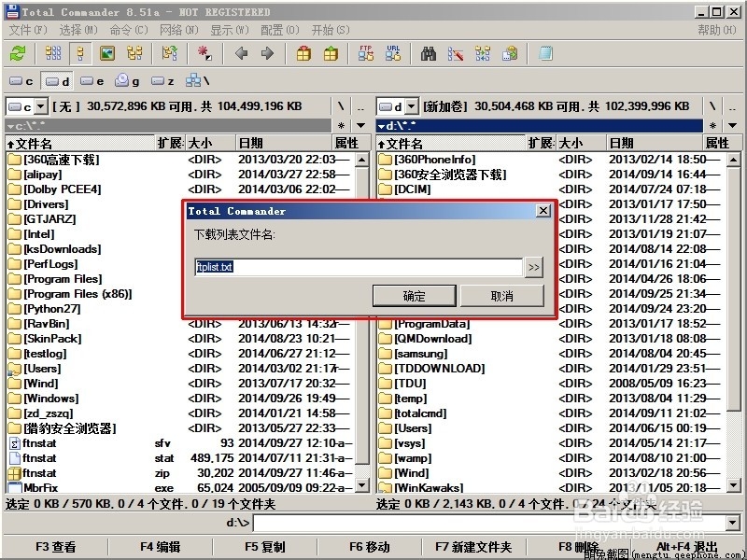747x560 pixels.
Task: Click the multi-rename tool icon
Action: [x=456, y=53]
